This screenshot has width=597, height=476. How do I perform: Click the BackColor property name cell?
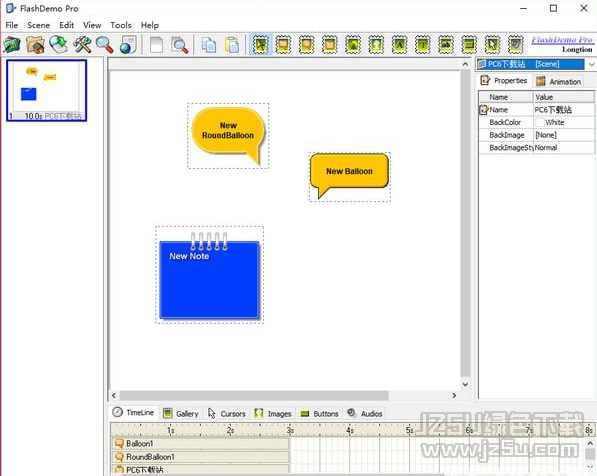506,123
